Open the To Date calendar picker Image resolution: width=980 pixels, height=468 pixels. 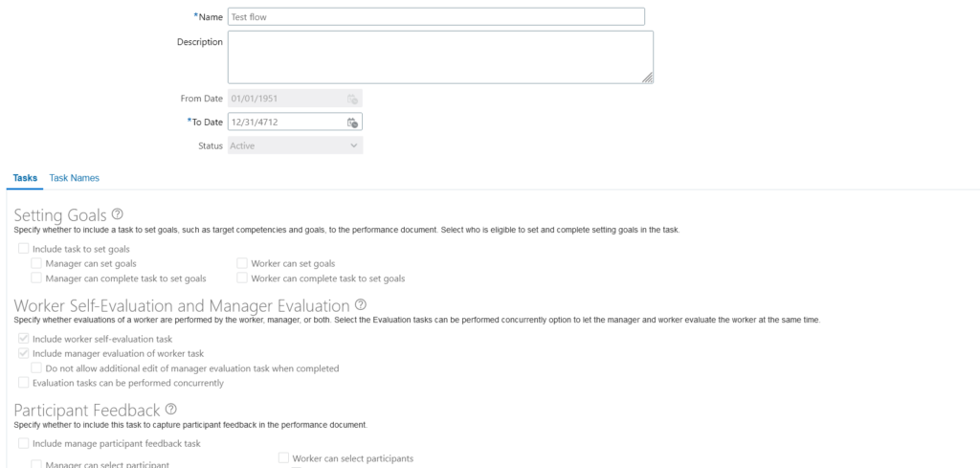[352, 123]
